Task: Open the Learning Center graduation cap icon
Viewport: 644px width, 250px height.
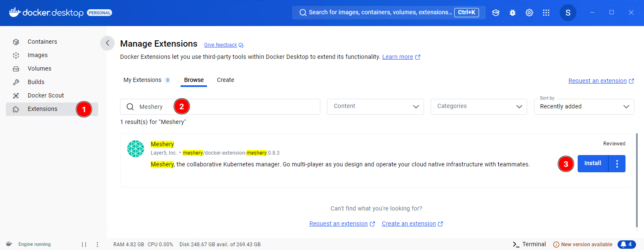Action: (x=496, y=13)
